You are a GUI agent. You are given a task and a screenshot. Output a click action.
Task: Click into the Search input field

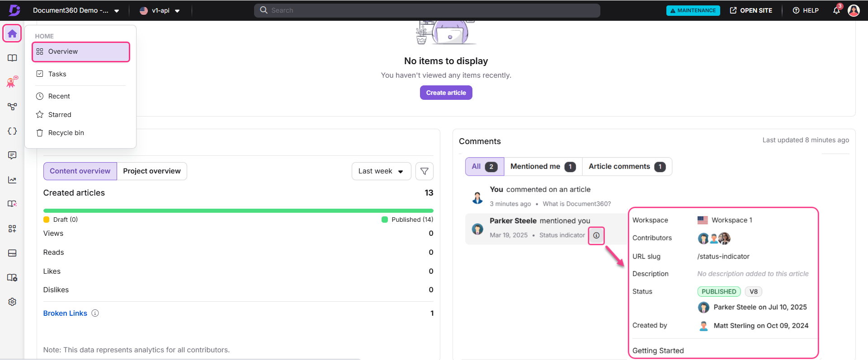(427, 10)
